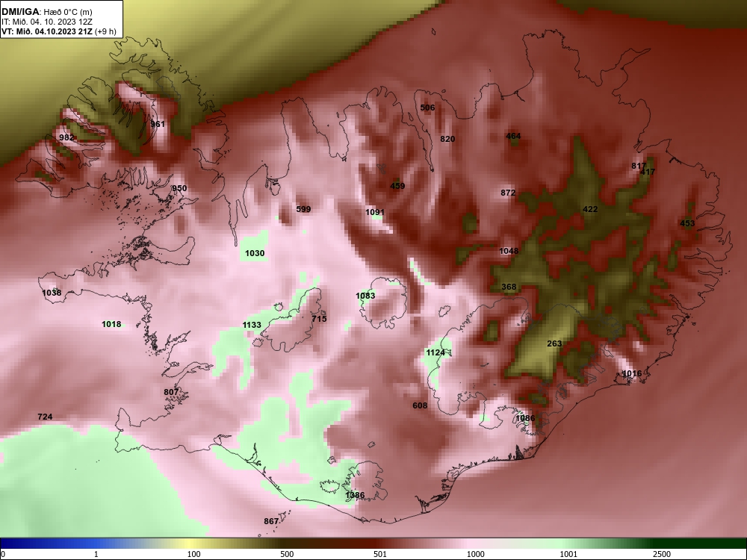Click the 1386 value on the southern glacier
The height and width of the screenshot is (560, 747).
[x=355, y=495]
